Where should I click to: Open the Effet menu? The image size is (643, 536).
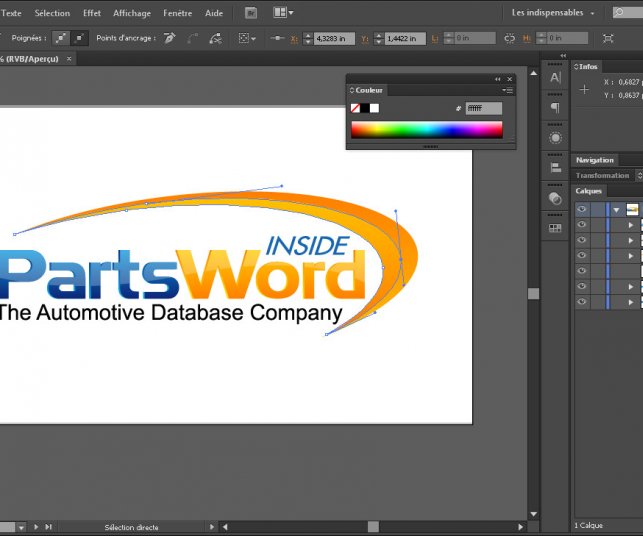92,13
